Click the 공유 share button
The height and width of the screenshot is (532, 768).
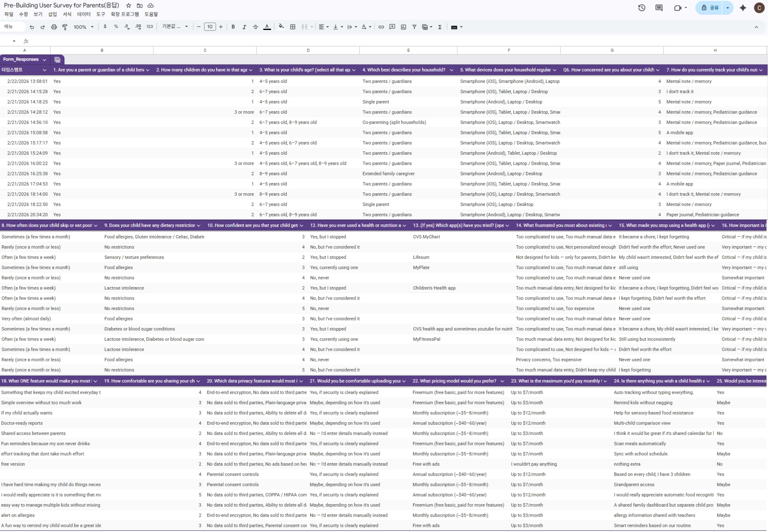pyautogui.click(x=710, y=8)
